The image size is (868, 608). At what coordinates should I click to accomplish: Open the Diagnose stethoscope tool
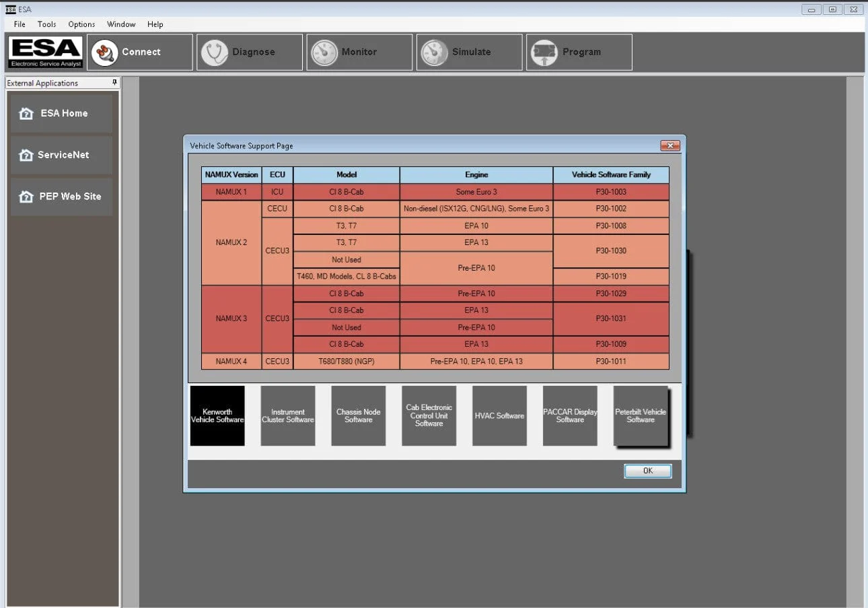(x=215, y=53)
